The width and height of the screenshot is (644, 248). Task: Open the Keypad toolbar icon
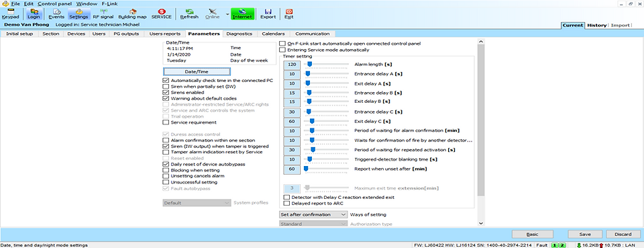(10, 14)
